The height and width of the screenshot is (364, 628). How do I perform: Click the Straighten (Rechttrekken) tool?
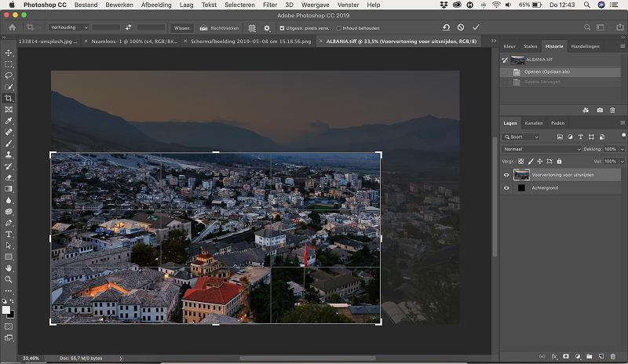coord(219,28)
